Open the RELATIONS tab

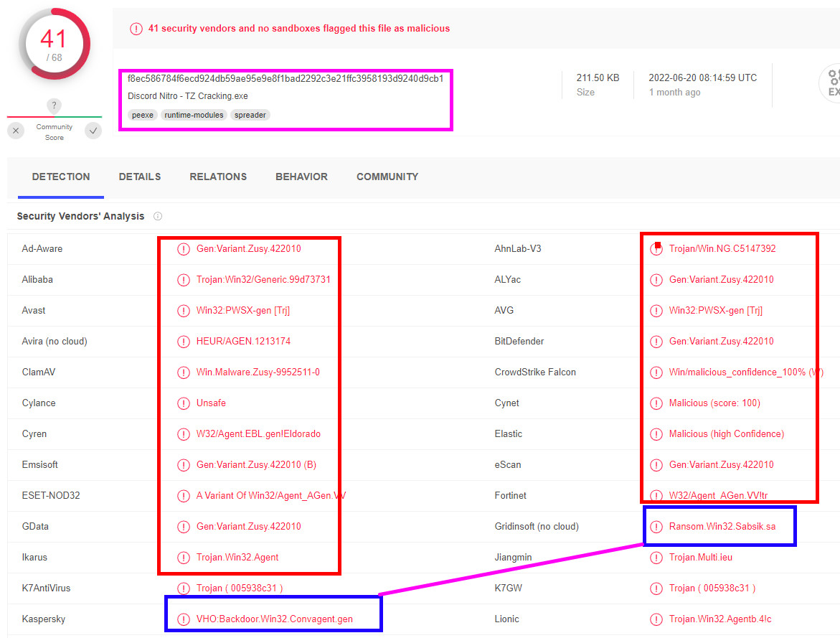[218, 177]
